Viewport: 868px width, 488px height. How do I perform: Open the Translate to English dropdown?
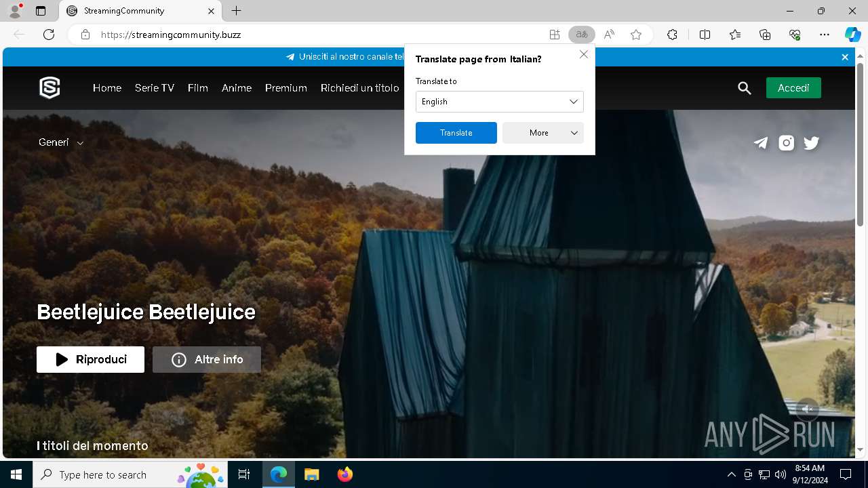[499, 102]
